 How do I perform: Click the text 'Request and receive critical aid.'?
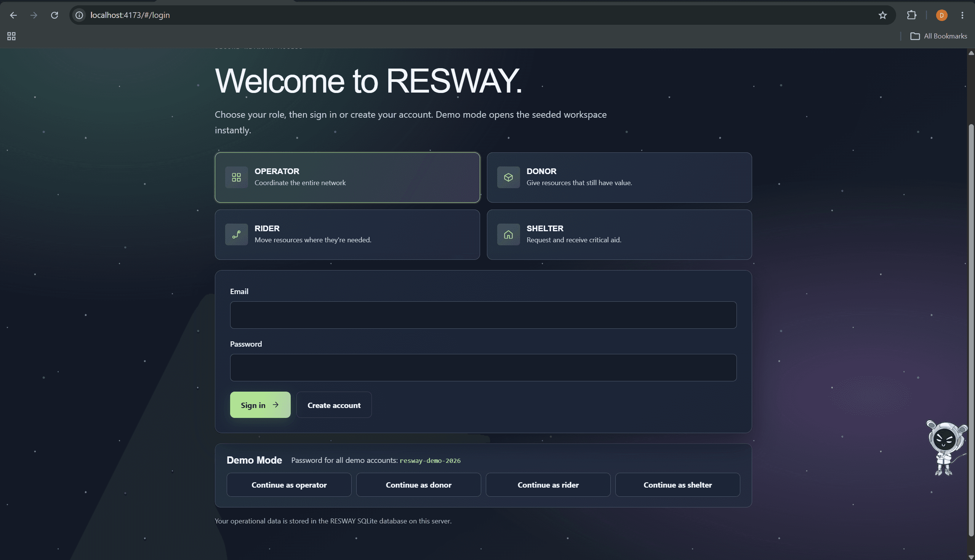[x=574, y=240]
